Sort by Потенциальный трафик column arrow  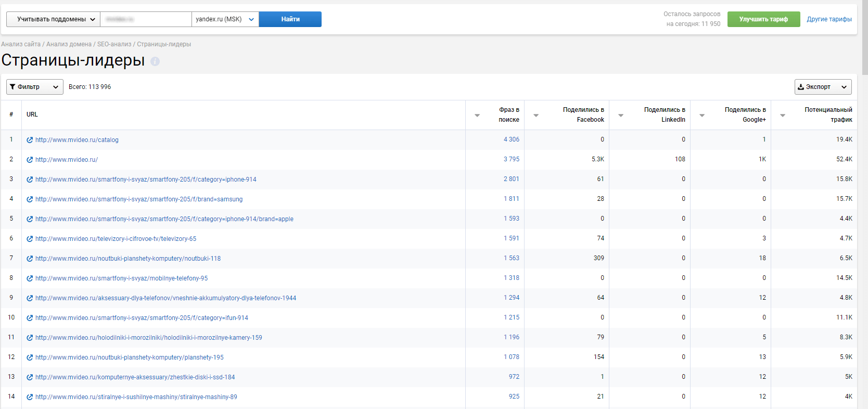pos(783,115)
